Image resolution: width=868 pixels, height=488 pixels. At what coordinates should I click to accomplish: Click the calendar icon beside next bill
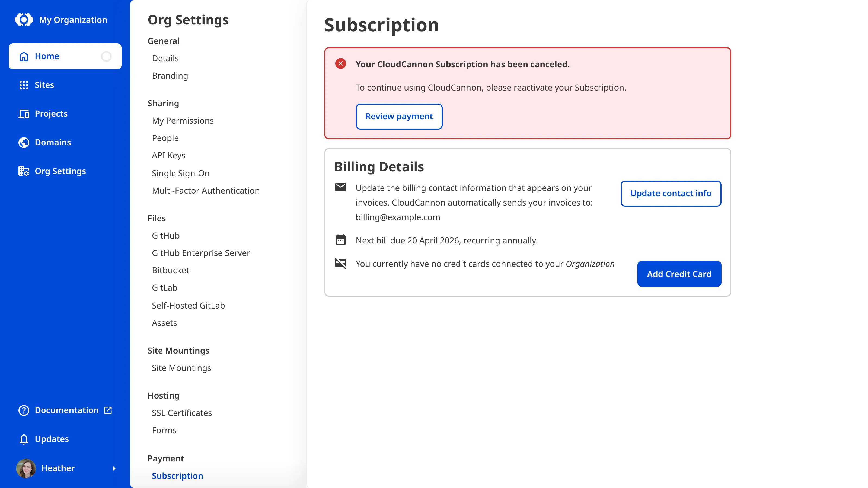(341, 240)
